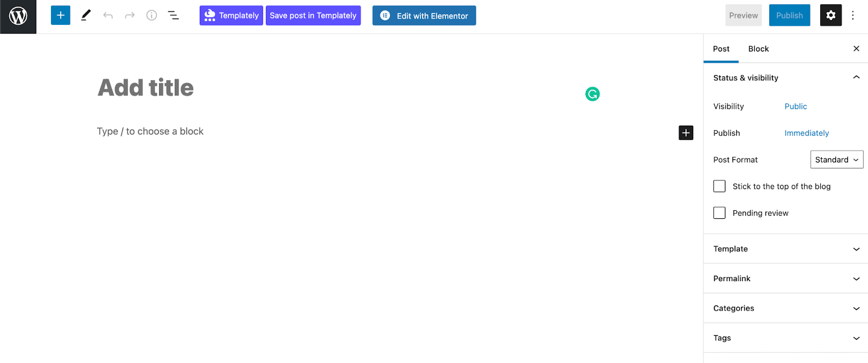Click the Public visibility link
This screenshot has height=363, width=868.
[x=795, y=107]
